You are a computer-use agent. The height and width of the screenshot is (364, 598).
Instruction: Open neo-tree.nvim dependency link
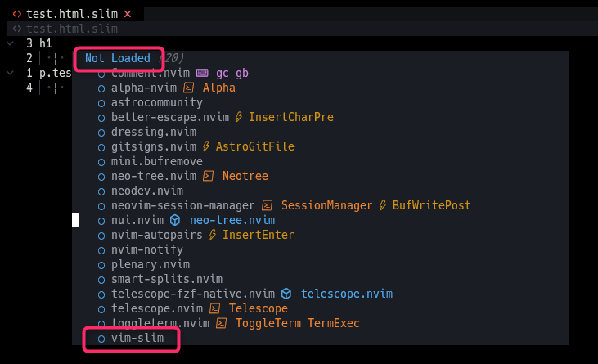point(232,220)
